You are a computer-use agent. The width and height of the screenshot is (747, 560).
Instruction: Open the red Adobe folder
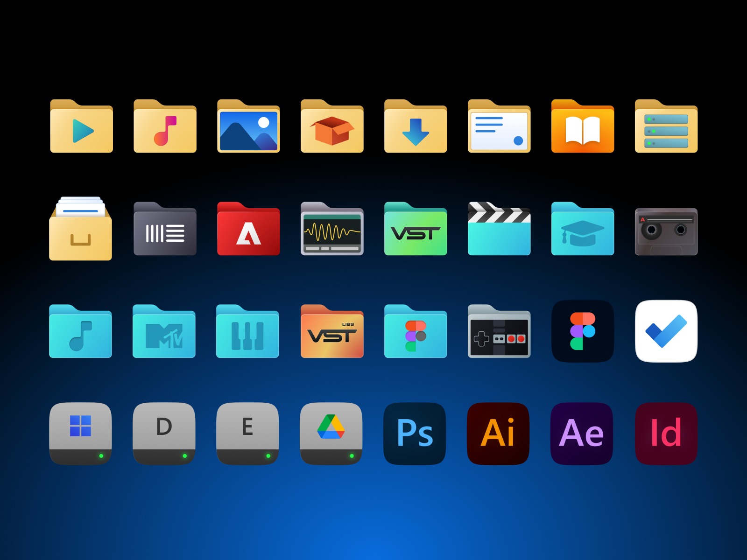pos(249,229)
